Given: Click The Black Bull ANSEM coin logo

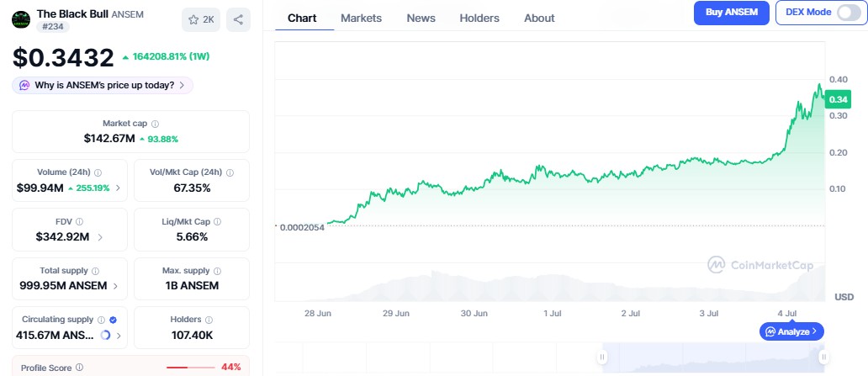Looking at the screenshot, I should (21, 20).
